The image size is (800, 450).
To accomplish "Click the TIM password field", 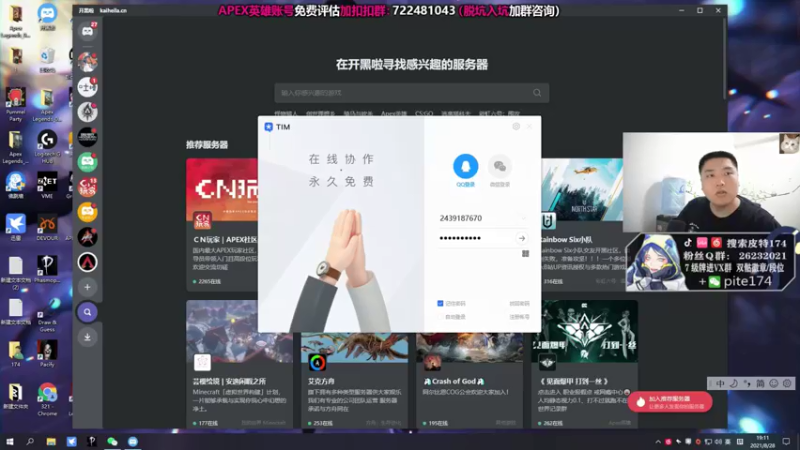I will [x=477, y=238].
